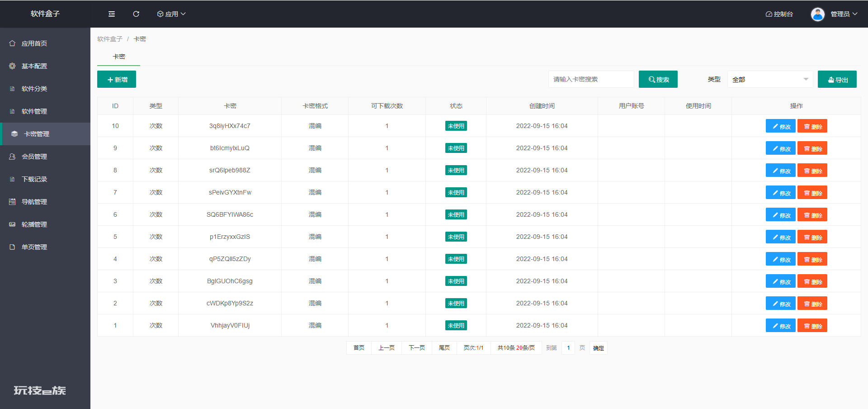The image size is (868, 409).
Task: Go to 应用首页 in sidebar
Action: [x=45, y=43]
